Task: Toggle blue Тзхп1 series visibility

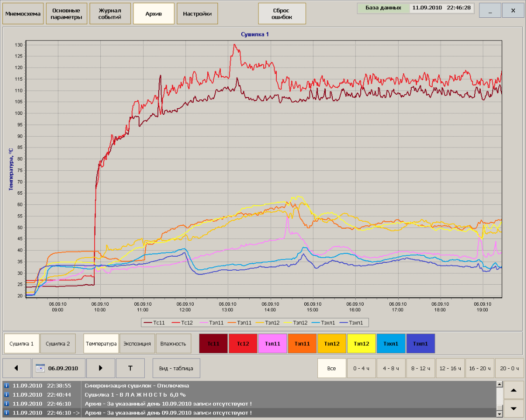Action: pos(421,343)
